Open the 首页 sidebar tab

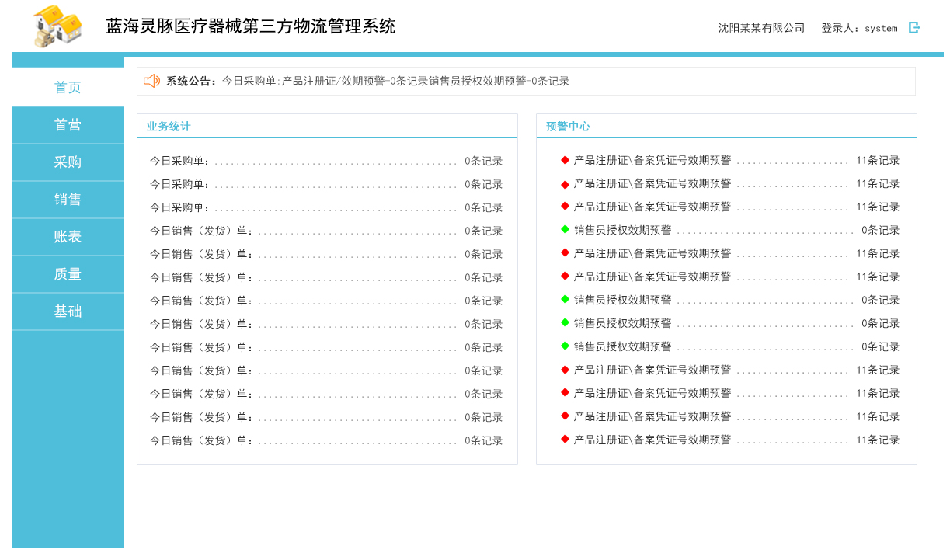68,88
